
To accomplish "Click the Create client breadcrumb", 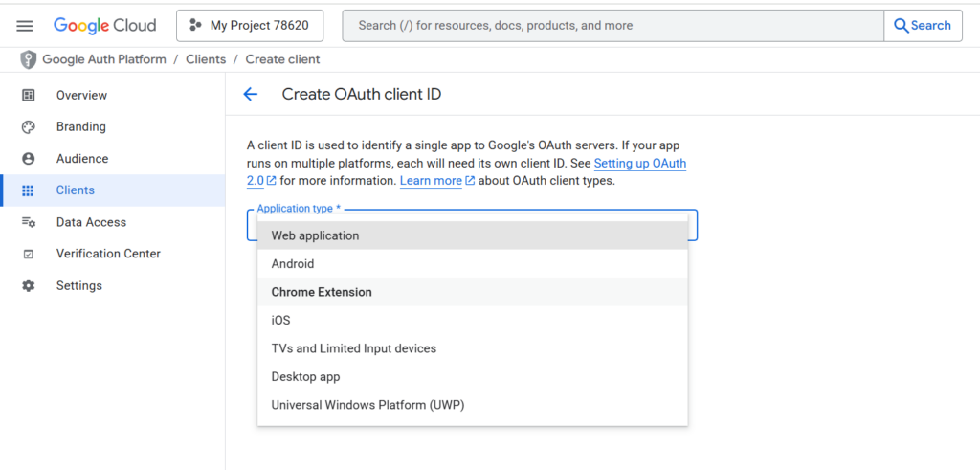I will (x=282, y=59).
